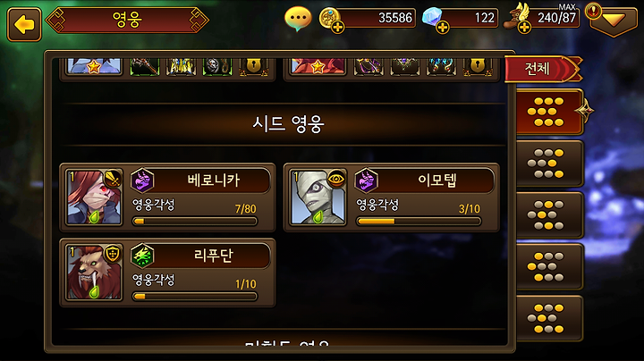Select the 전체 filter tab
The width and height of the screenshot is (644, 361).
pyautogui.click(x=543, y=69)
